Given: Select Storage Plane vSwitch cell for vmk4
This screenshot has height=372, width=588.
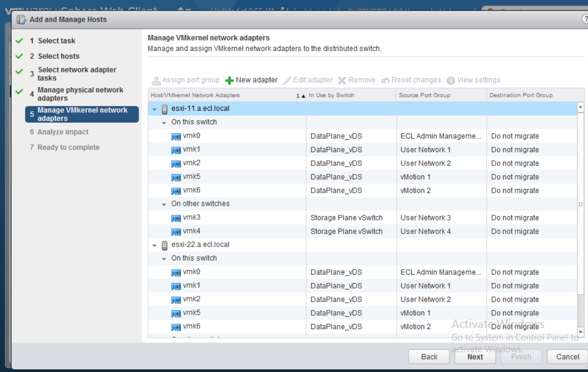Looking at the screenshot, I should (351, 231).
